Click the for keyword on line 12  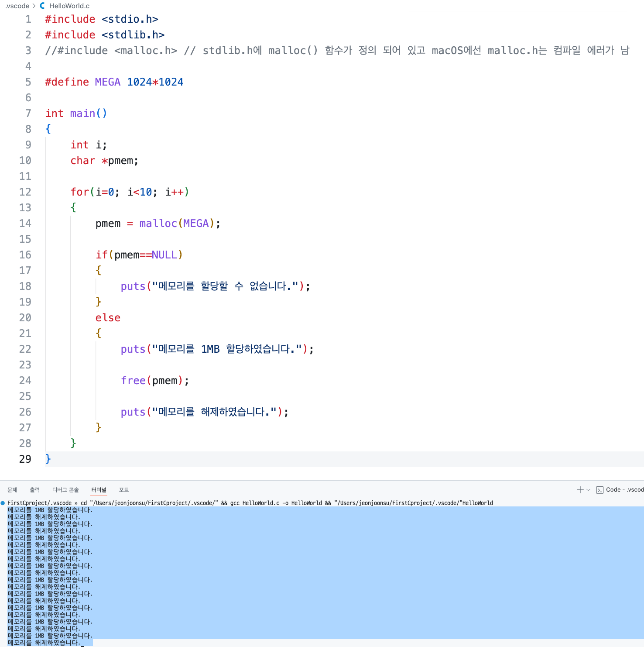pyautogui.click(x=80, y=192)
